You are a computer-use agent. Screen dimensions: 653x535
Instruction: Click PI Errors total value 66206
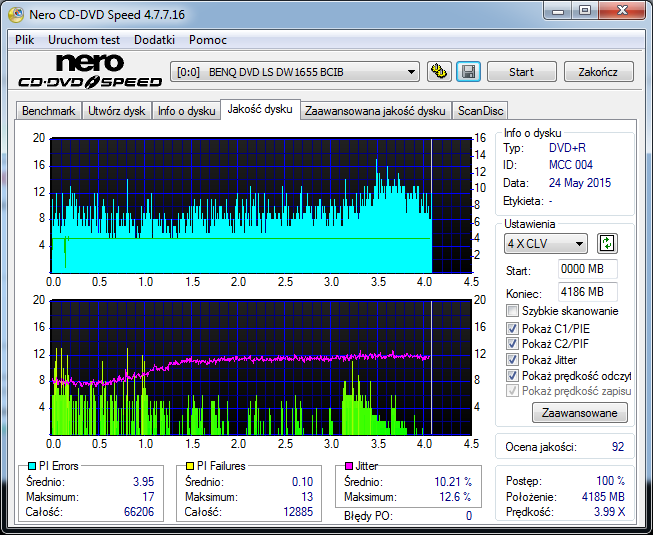click(139, 512)
